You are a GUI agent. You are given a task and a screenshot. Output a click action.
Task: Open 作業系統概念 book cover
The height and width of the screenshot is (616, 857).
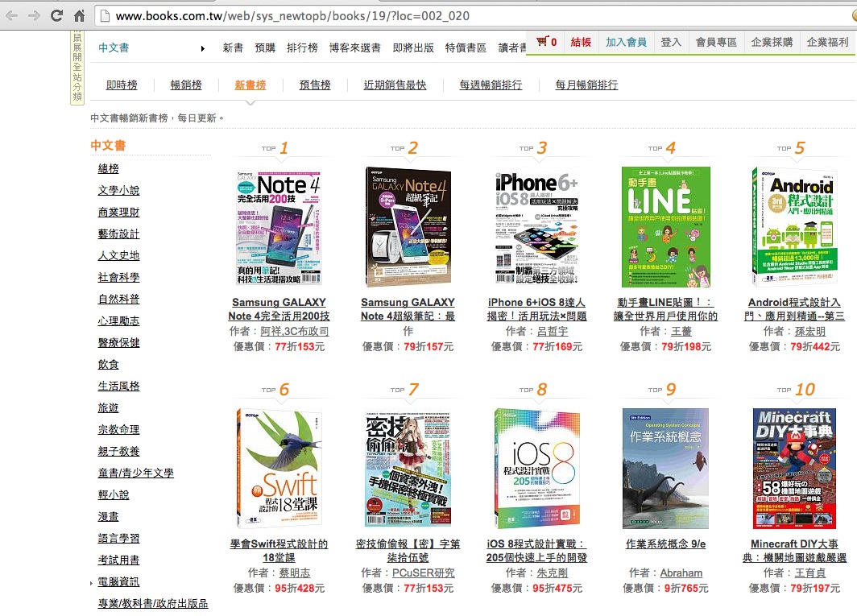click(665, 469)
